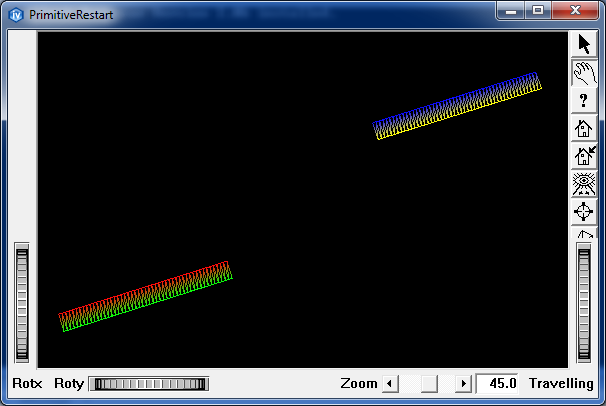Click the red and green striped strip
The height and width of the screenshot is (406, 606).
pyautogui.click(x=146, y=296)
